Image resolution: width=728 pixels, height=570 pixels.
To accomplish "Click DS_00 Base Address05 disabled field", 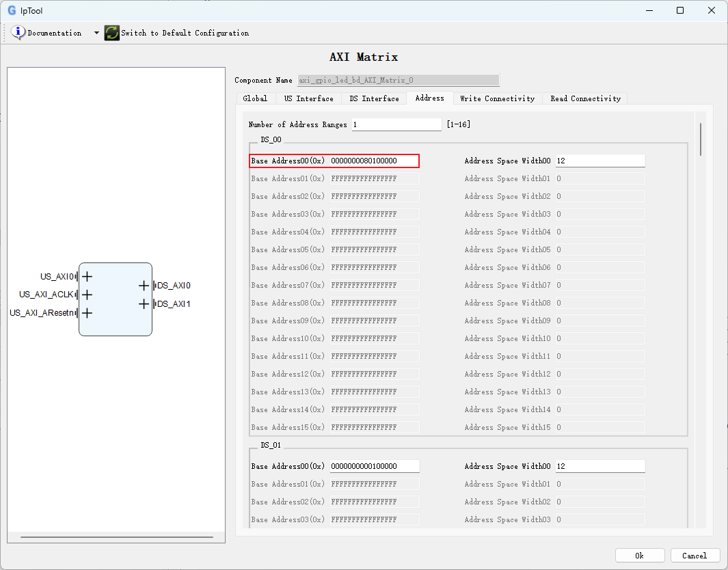I will 375,249.
